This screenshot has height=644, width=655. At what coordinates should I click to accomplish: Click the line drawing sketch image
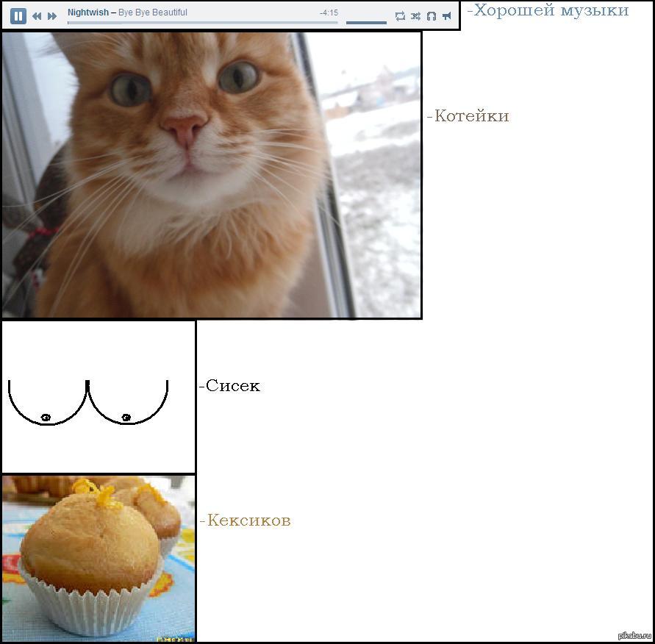99,397
